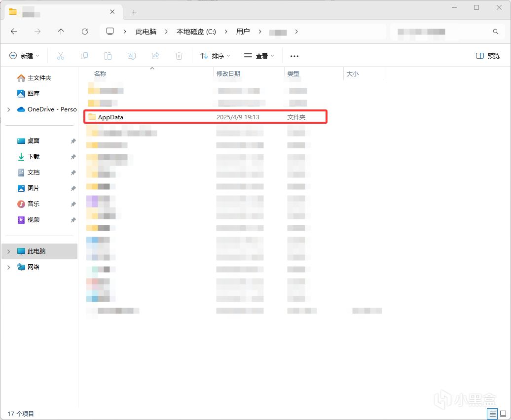This screenshot has height=420, width=511.
Task: Sort by the 大小 column header
Action: 353,74
